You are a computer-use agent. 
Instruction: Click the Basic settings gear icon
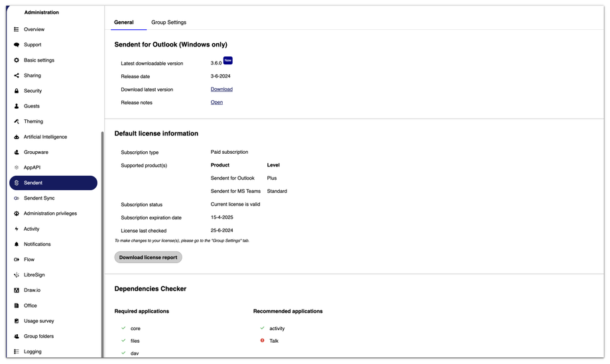click(x=17, y=60)
